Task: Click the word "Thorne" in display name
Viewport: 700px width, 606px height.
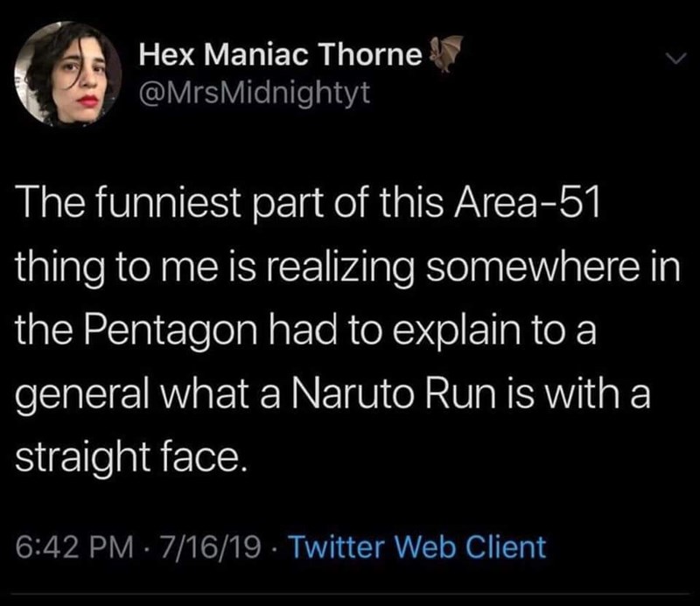Action: (381, 56)
